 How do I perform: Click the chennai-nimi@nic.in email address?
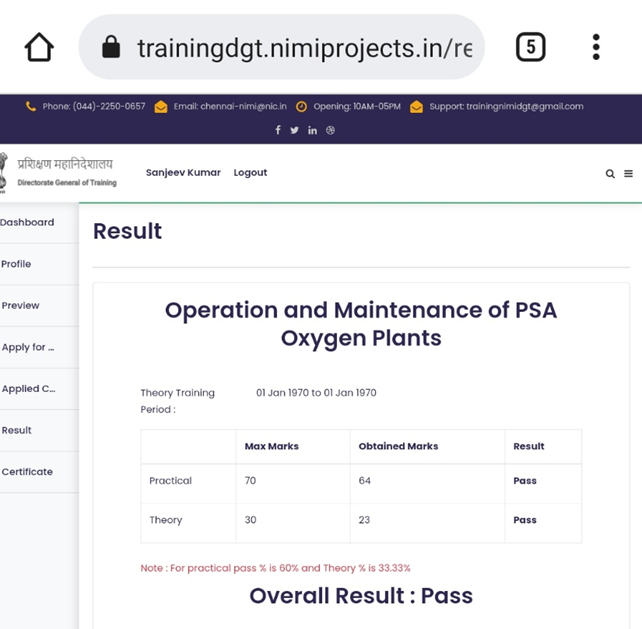[244, 106]
